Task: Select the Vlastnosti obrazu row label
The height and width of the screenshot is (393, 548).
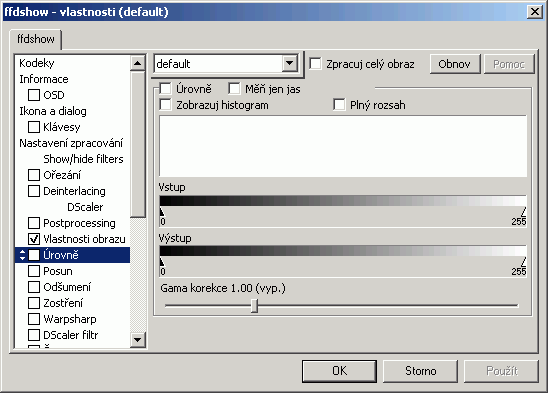Action: (84, 239)
